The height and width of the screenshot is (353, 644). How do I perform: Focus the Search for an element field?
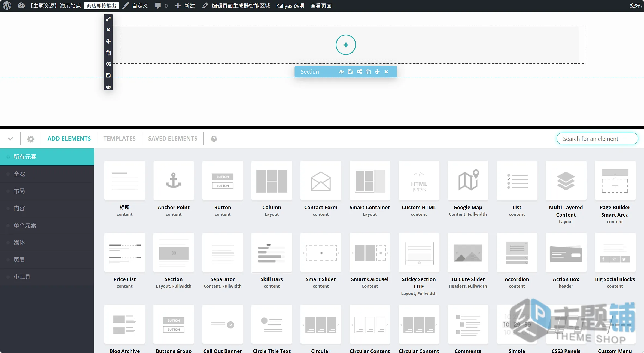click(597, 139)
